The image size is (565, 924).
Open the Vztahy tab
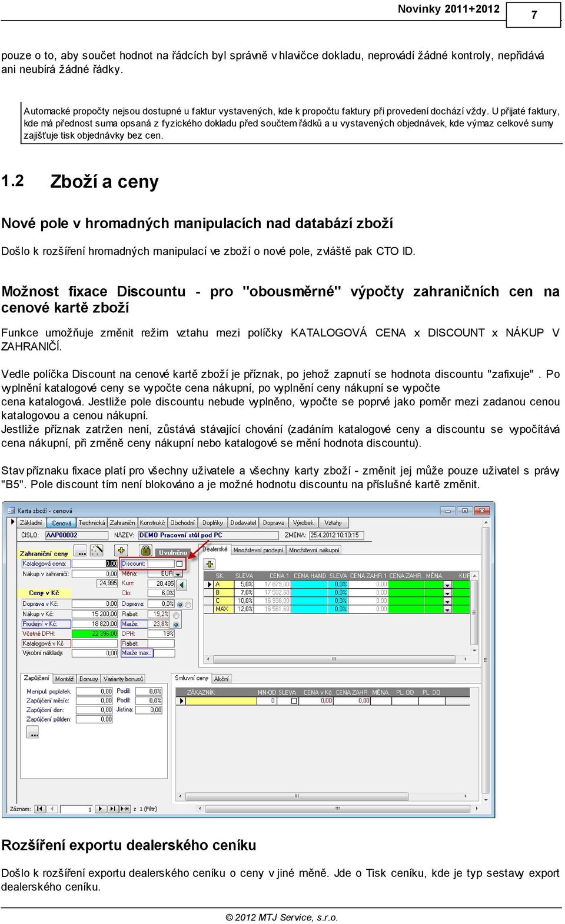pos(333,522)
